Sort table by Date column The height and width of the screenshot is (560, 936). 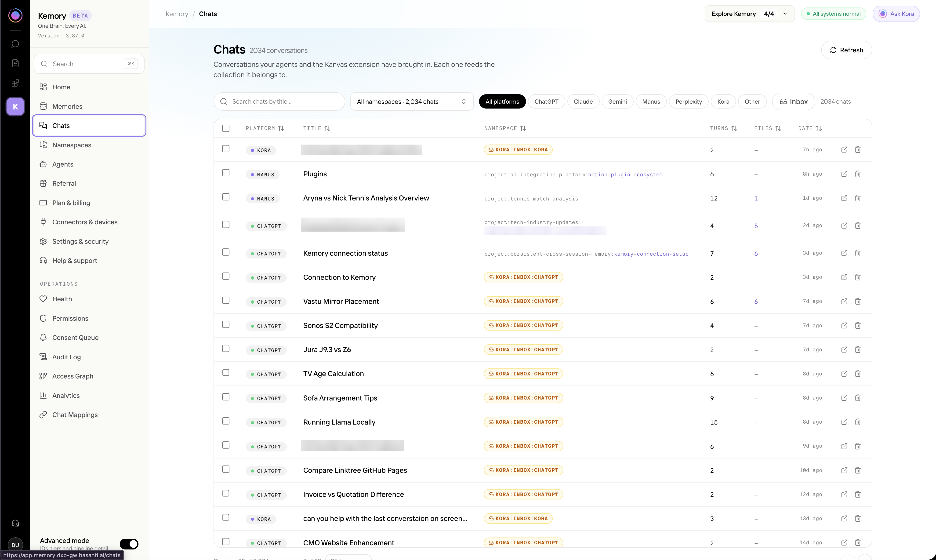[810, 128]
